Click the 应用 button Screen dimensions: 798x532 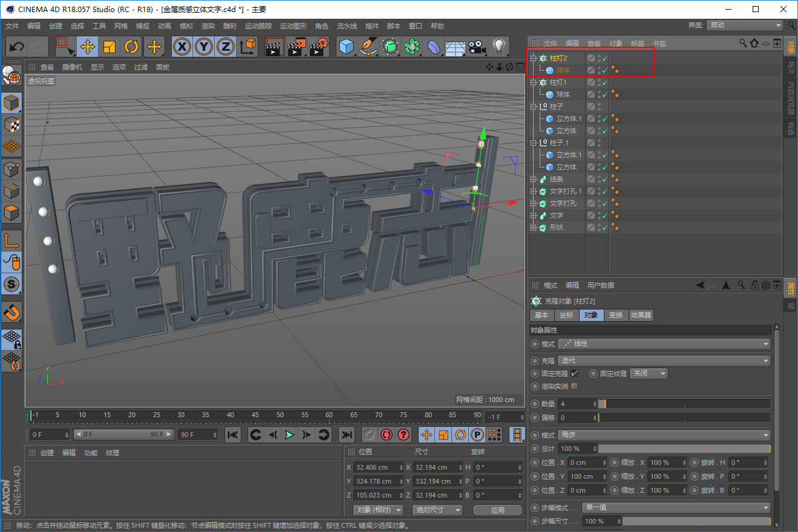point(498,510)
